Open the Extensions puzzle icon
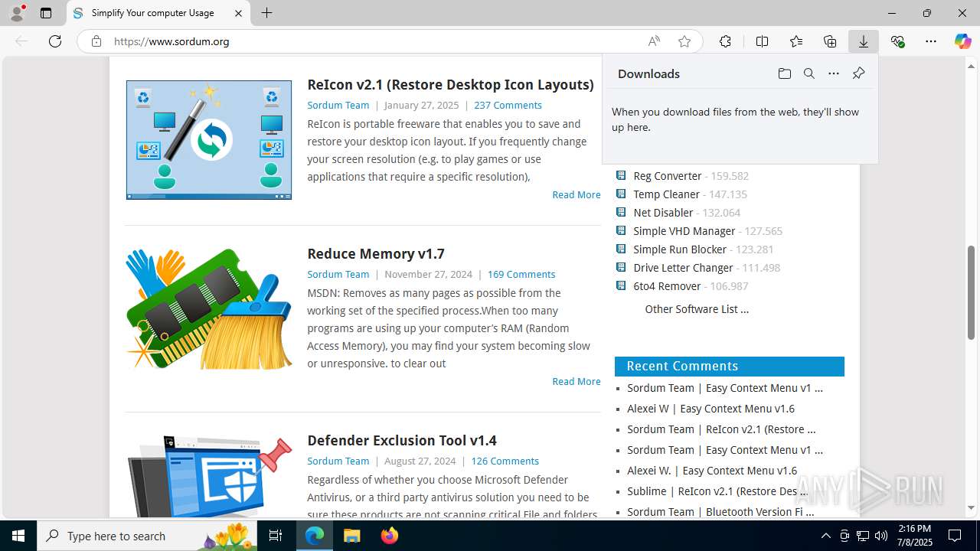The height and width of the screenshot is (551, 980). click(725, 41)
